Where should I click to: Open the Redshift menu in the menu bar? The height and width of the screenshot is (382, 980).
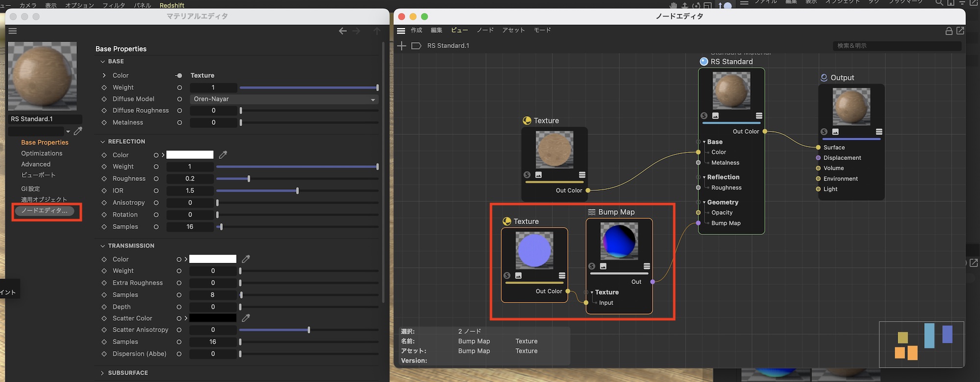(x=171, y=5)
